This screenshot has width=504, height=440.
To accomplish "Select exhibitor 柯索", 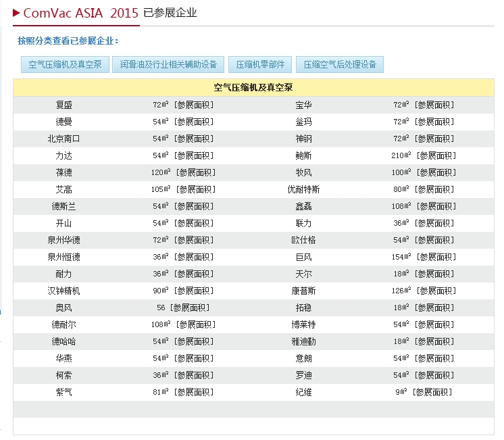I will pyautogui.click(x=64, y=375).
